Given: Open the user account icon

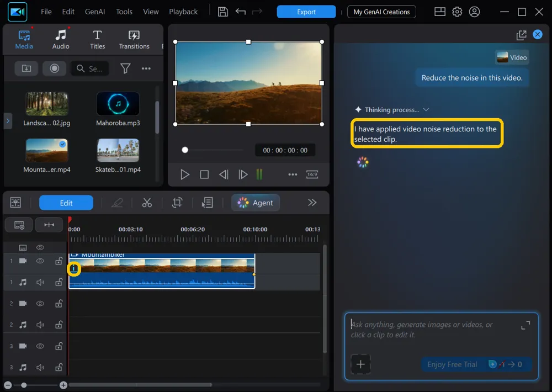Looking at the screenshot, I should [474, 12].
